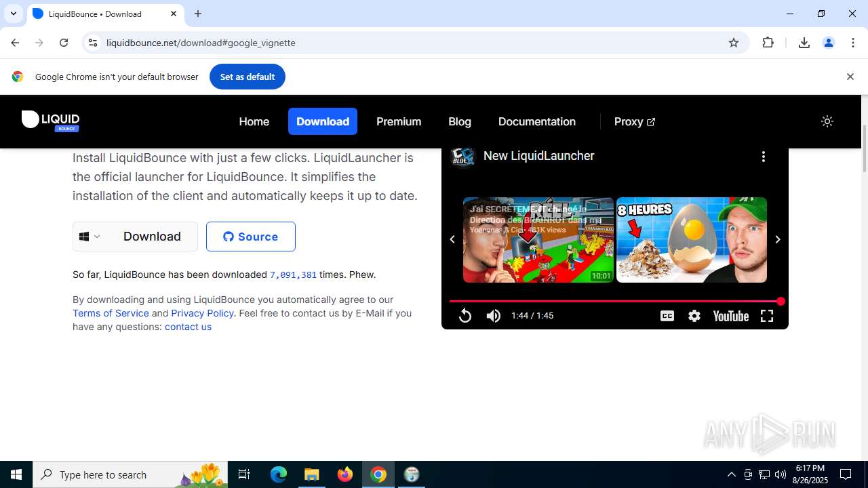
Task: Open the Home nav item
Action: tap(254, 121)
